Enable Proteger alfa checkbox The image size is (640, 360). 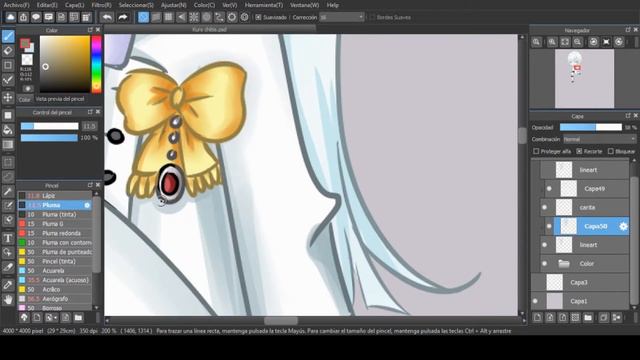[x=536, y=151]
